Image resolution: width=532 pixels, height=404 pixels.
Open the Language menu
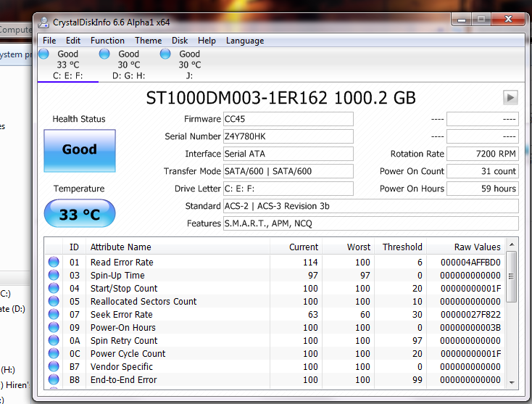(245, 41)
